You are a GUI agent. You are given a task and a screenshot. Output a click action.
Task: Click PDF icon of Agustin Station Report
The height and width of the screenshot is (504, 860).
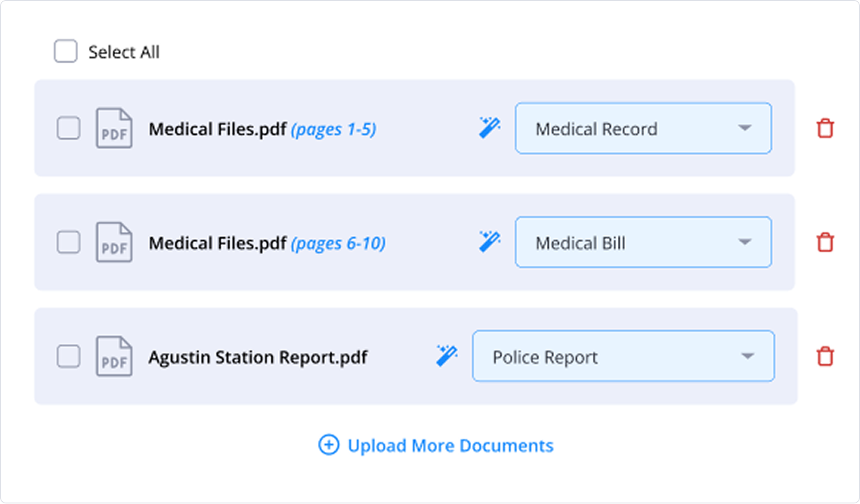[113, 356]
